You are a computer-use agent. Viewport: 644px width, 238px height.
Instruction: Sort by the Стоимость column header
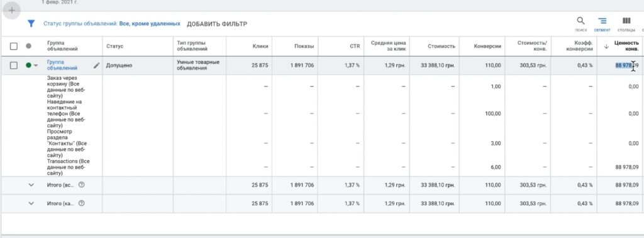pyautogui.click(x=441, y=46)
